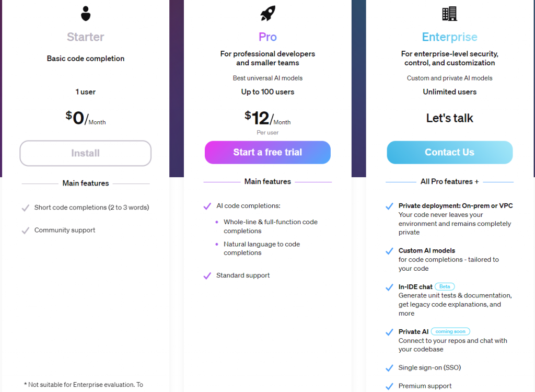
Task: Click the Install button for Starter
Action: (86, 153)
